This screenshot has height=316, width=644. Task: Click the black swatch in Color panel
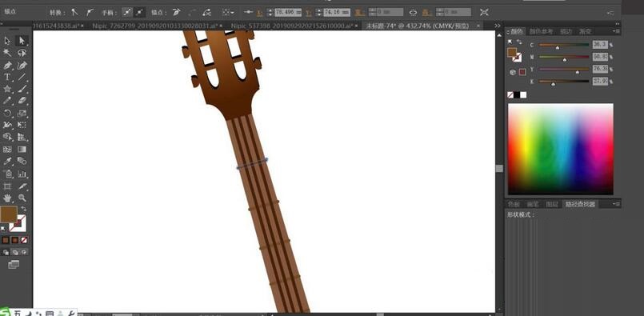click(517, 95)
